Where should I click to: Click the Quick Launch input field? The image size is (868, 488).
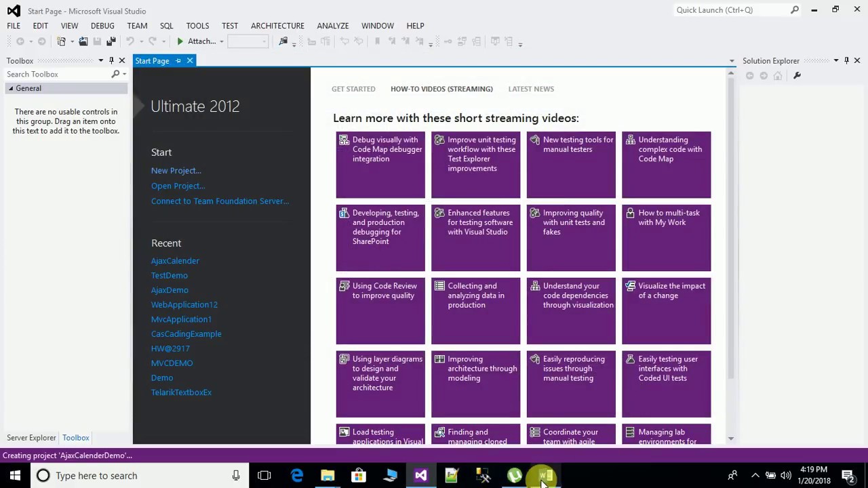click(731, 10)
